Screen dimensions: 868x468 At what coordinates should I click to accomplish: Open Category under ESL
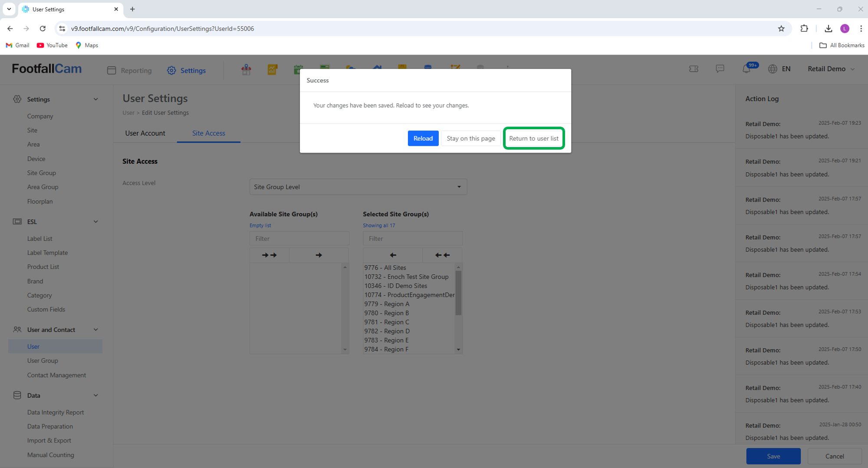point(39,295)
